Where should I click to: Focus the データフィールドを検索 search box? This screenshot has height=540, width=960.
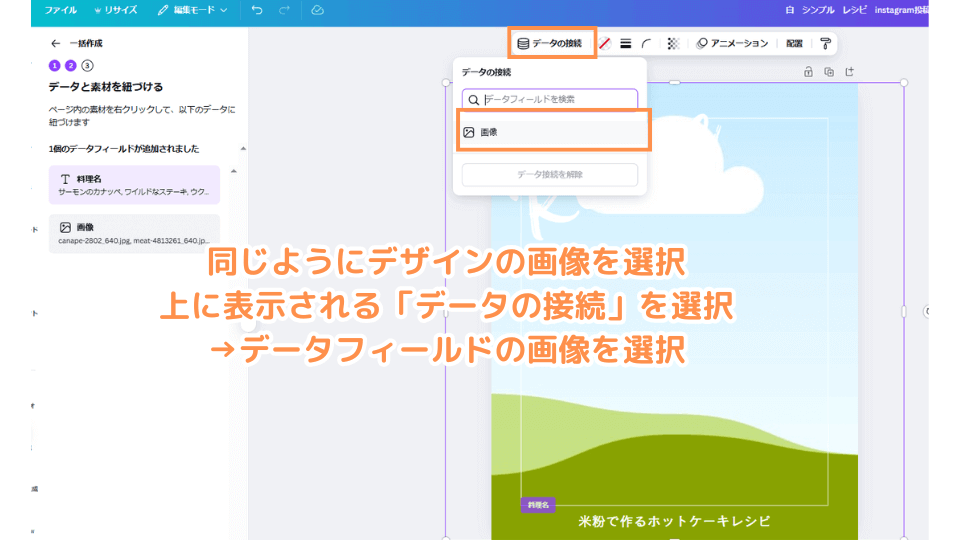[550, 99]
